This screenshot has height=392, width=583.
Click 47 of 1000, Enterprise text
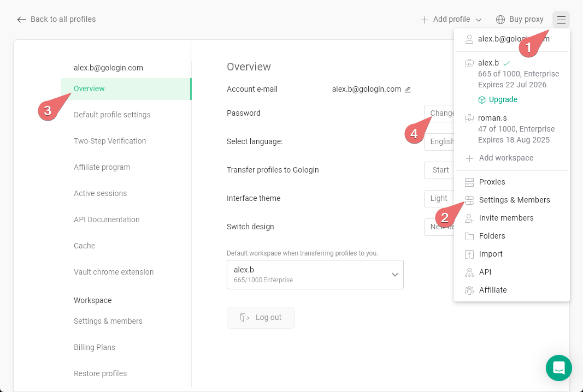tap(516, 129)
